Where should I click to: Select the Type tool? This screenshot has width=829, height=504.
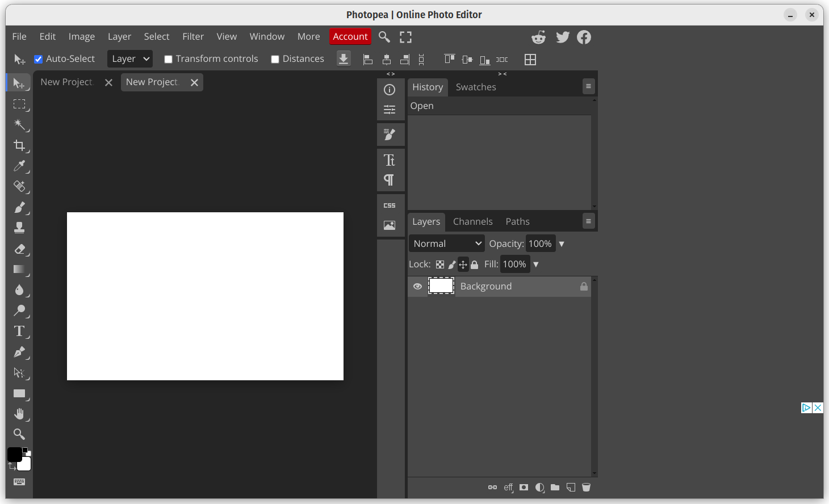pos(19,331)
